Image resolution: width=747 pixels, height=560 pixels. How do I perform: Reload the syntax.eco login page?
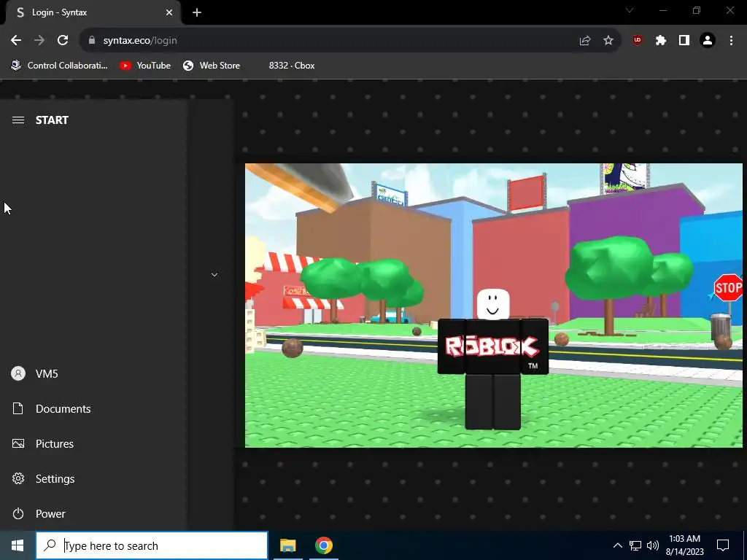pos(63,41)
